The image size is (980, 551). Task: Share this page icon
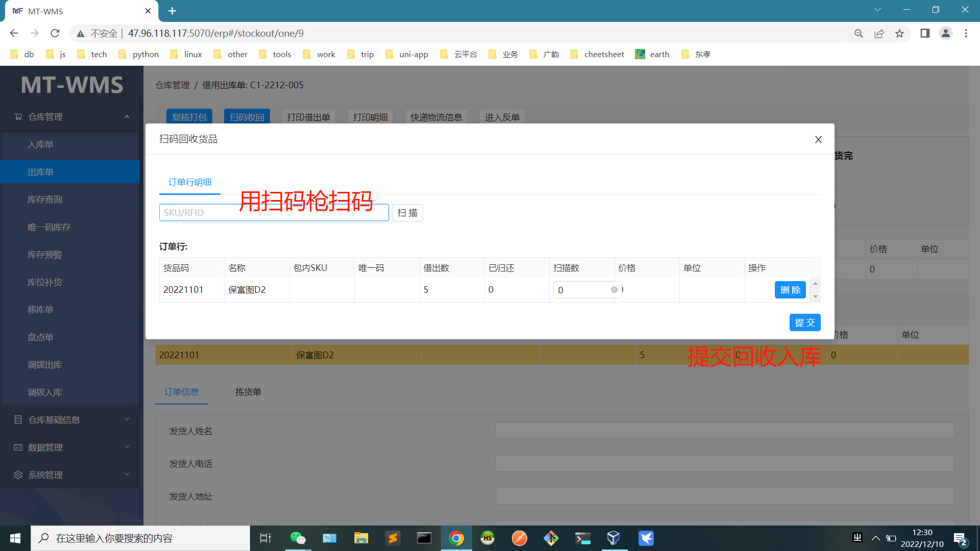(x=879, y=33)
